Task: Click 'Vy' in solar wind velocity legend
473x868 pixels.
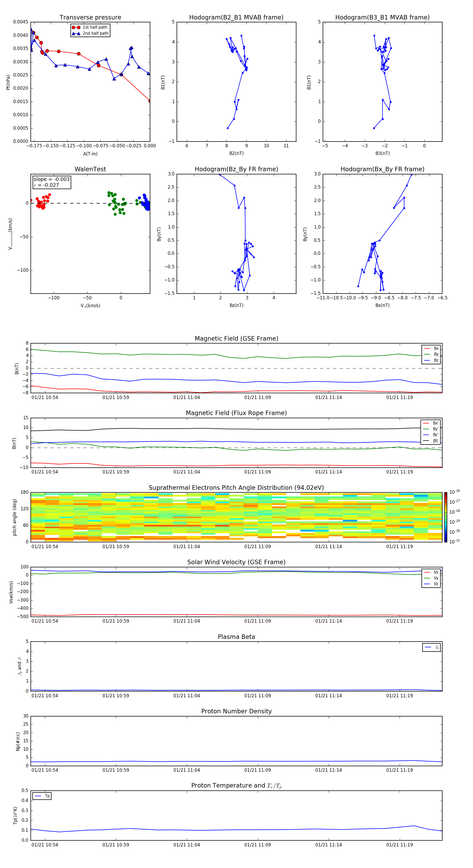Action: click(x=431, y=578)
